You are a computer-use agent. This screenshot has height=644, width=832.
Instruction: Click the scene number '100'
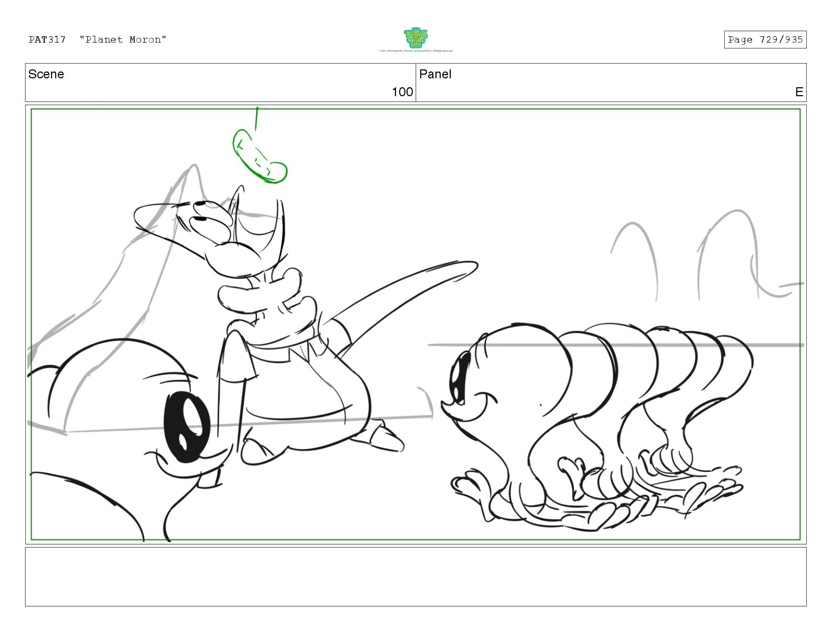tap(402, 92)
